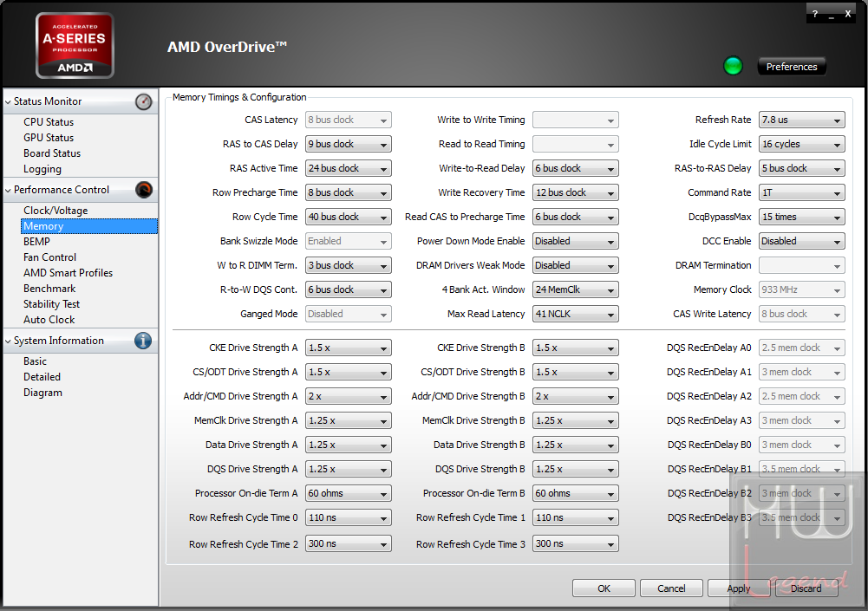Open the Write Recovery Time dropdown

pyautogui.click(x=576, y=192)
